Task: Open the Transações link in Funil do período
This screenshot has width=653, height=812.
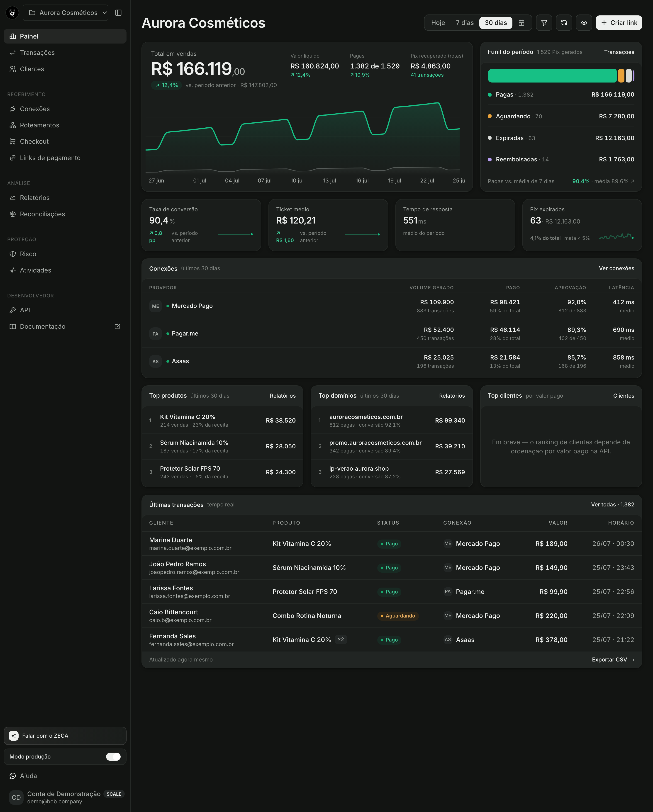Action: tap(619, 52)
